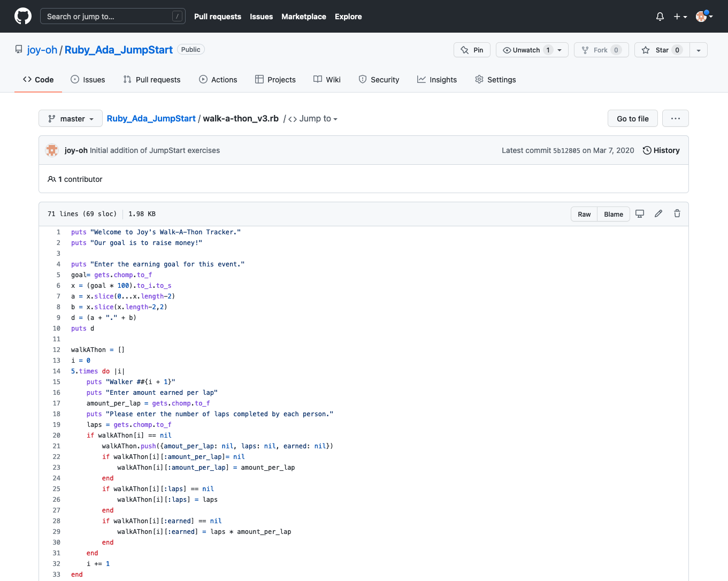
Task: Open the star lists dropdown arrow
Action: (x=699, y=50)
